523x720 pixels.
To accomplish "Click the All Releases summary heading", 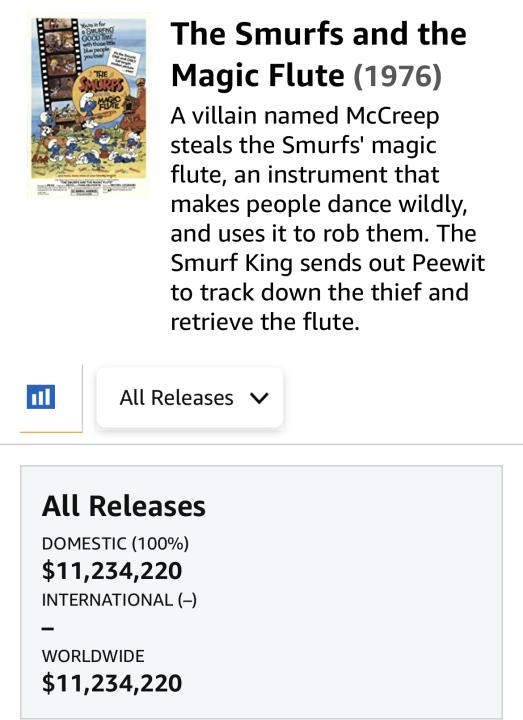I will click(x=124, y=506).
